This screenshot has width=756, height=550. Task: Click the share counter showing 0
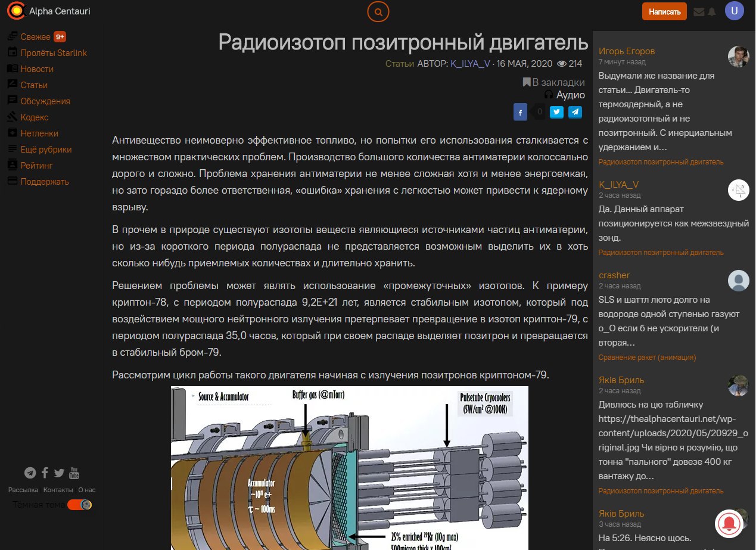[539, 111]
